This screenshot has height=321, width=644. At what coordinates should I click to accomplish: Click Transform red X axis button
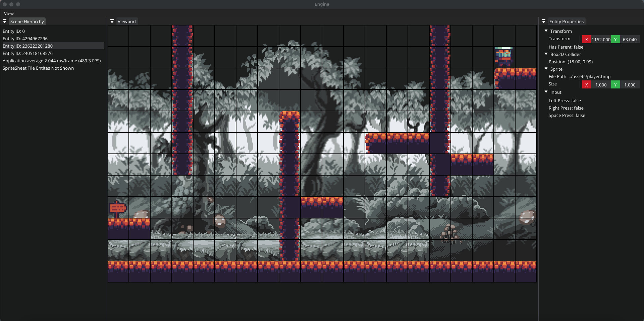tap(587, 40)
